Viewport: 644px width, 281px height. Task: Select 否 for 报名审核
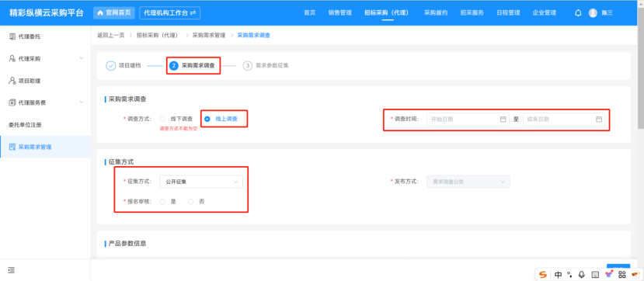pos(190,201)
